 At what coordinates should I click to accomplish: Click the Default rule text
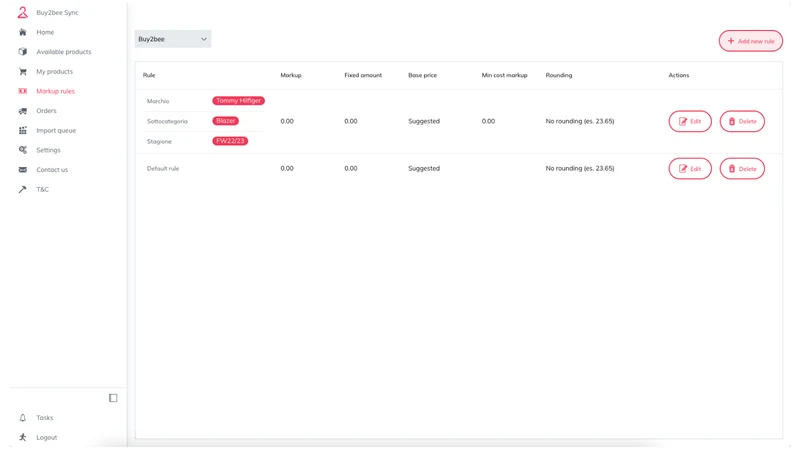click(163, 168)
